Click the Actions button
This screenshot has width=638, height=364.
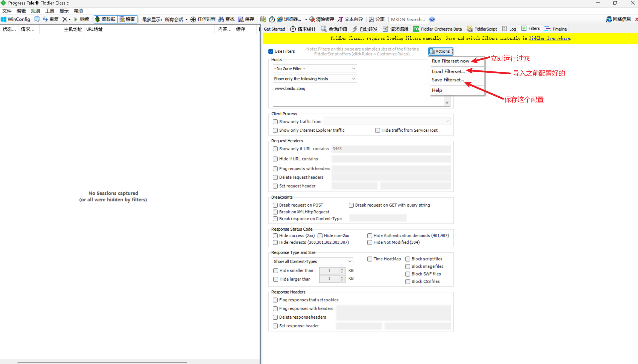coord(440,51)
